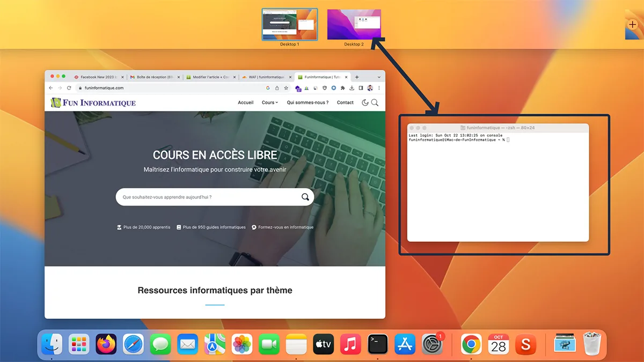Open Notes app in the dock
The height and width of the screenshot is (362, 644).
(296, 344)
